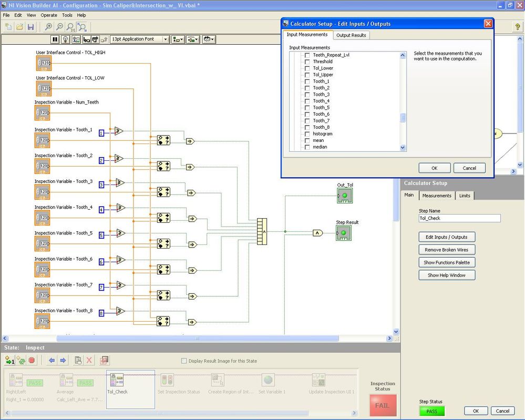Open the Operate menu

coord(49,15)
